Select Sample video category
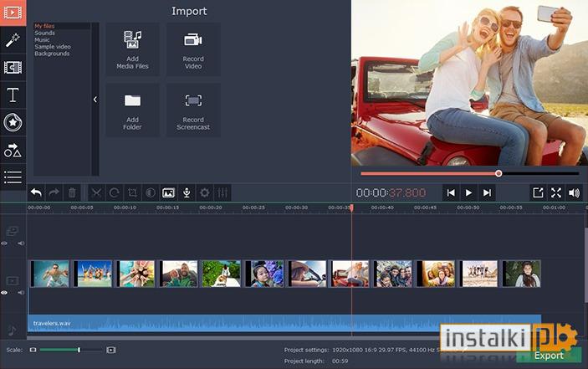The height and width of the screenshot is (369, 588). pos(53,47)
